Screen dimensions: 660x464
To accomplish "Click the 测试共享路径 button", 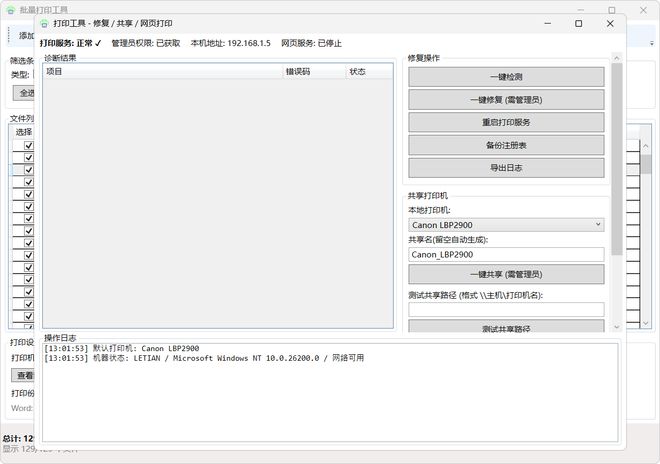I will pos(506,327).
